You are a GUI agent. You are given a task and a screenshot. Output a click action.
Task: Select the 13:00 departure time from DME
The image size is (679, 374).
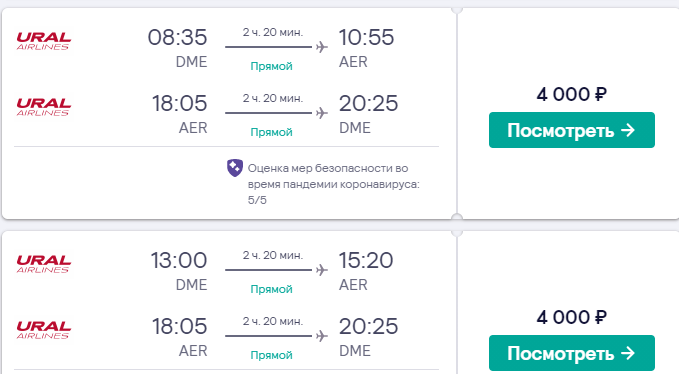coord(179,261)
